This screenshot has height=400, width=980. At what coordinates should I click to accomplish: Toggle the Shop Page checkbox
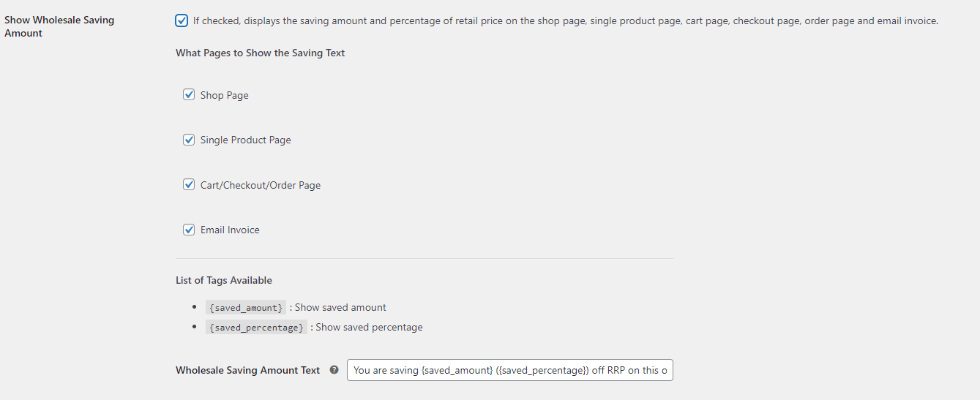click(x=189, y=94)
